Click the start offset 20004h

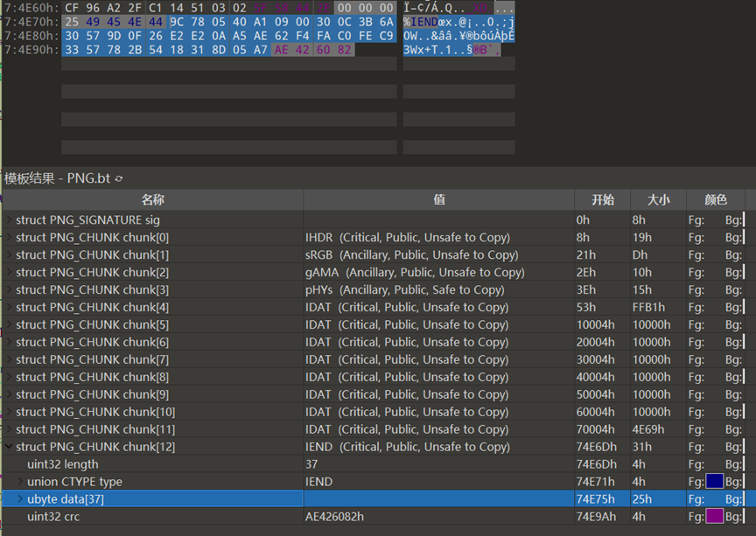tap(596, 342)
